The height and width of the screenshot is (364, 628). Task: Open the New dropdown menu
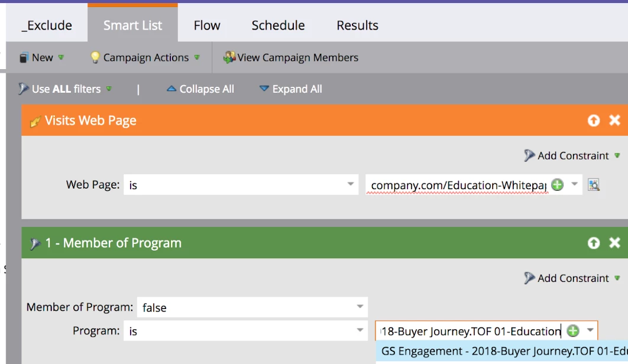[x=41, y=57]
